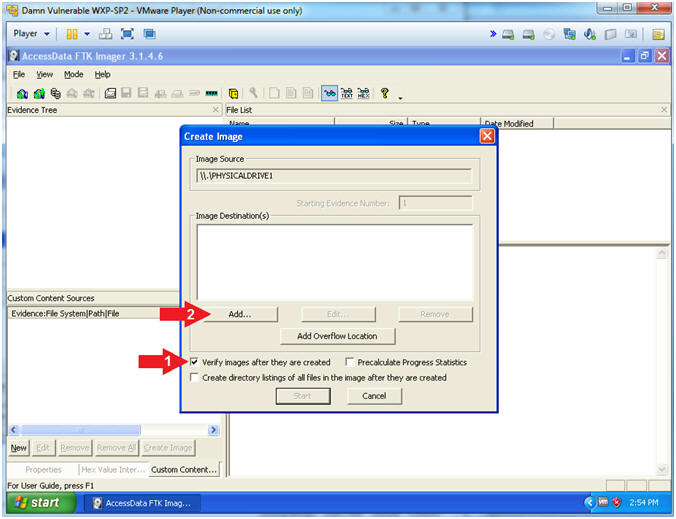Click Starting Evidence Number field
Screen dimensions: 676x519
coord(435,203)
